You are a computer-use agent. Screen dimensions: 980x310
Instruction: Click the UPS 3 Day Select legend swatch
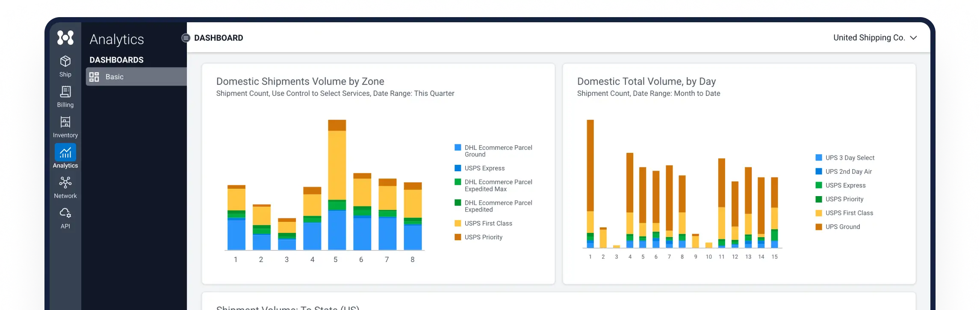(x=819, y=158)
